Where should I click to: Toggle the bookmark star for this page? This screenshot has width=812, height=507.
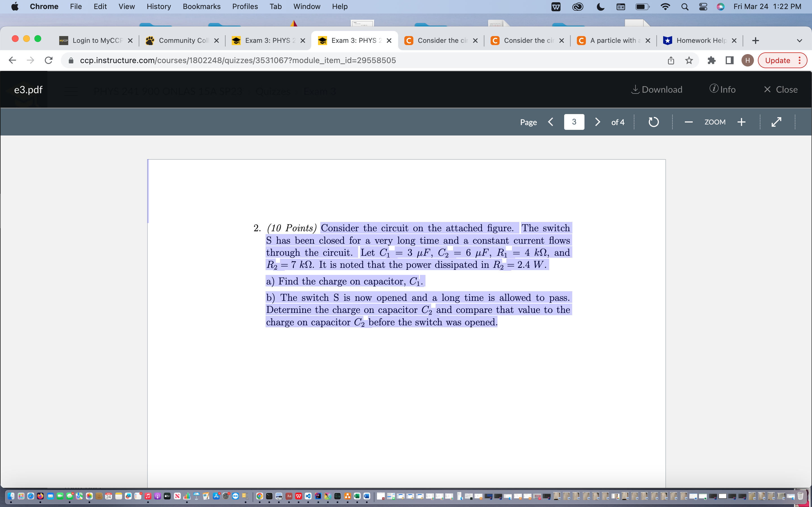[x=689, y=60]
